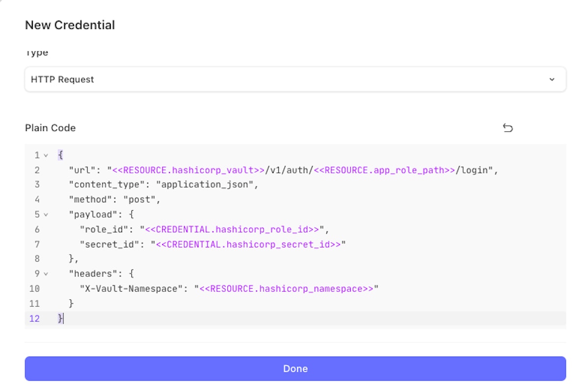Place cursor in application_json value
The width and height of the screenshot is (588, 390).
click(x=207, y=185)
